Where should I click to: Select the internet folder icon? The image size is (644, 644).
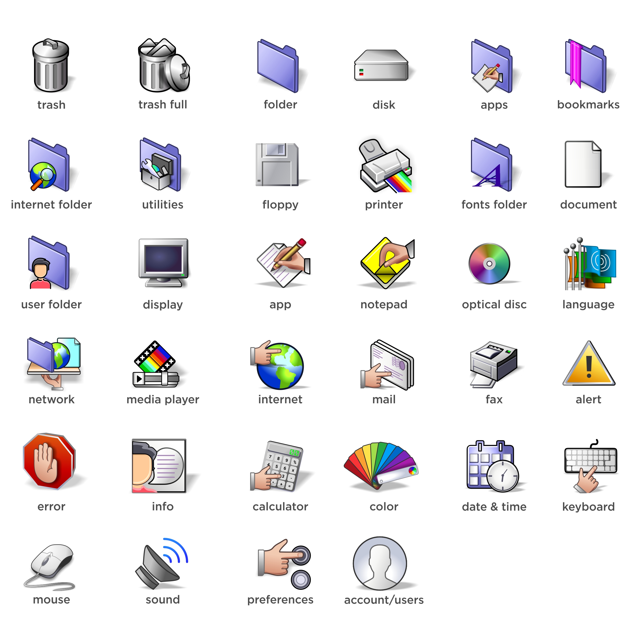click(49, 166)
